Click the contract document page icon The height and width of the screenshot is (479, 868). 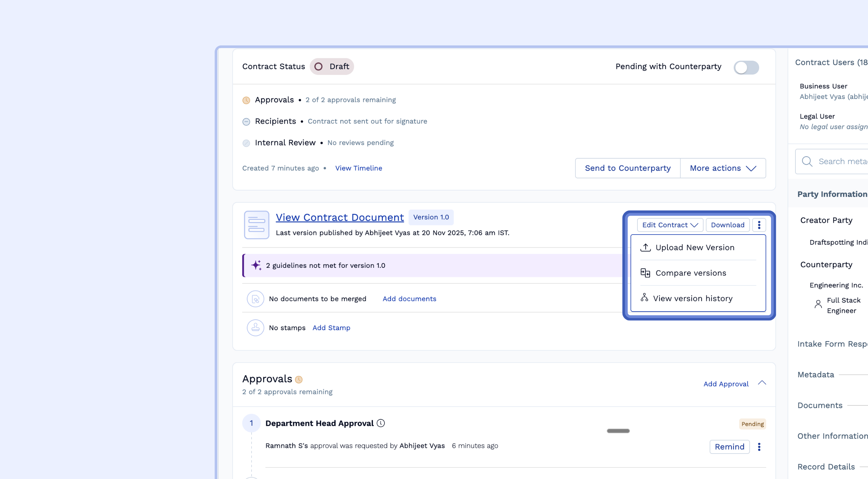click(x=256, y=225)
